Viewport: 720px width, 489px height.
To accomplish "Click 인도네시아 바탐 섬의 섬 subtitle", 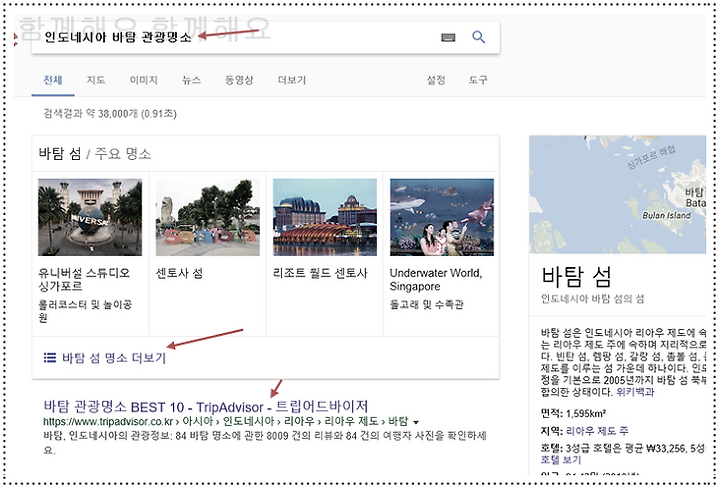I will click(x=592, y=299).
